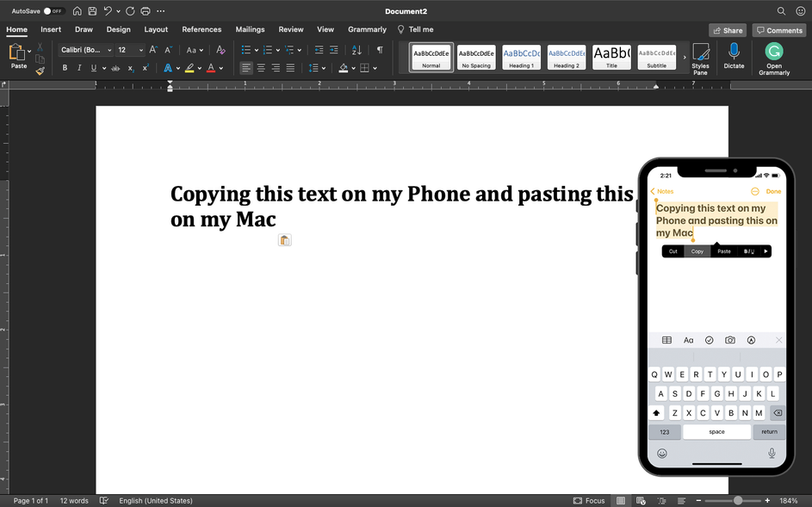The width and height of the screenshot is (812, 507).
Task: Tap Done in the phone Notes app
Action: [x=773, y=191]
